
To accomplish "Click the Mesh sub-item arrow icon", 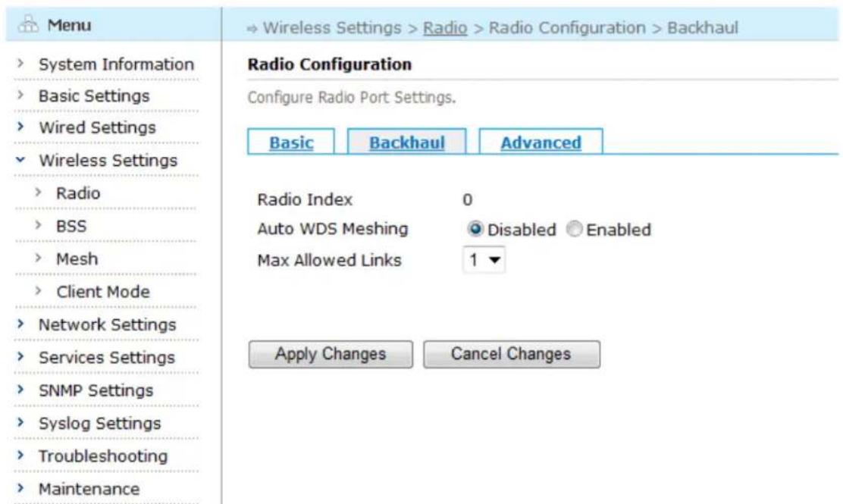I will [x=38, y=258].
